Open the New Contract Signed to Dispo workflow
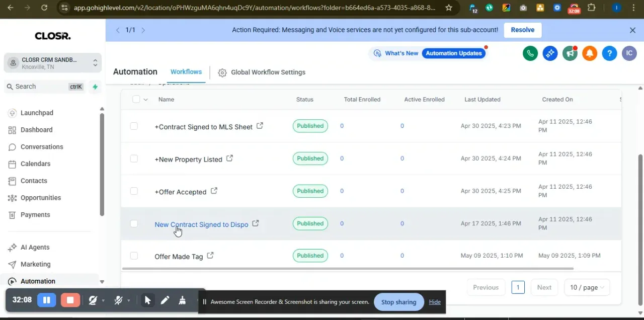Image resolution: width=644 pixels, height=320 pixels. point(201,224)
